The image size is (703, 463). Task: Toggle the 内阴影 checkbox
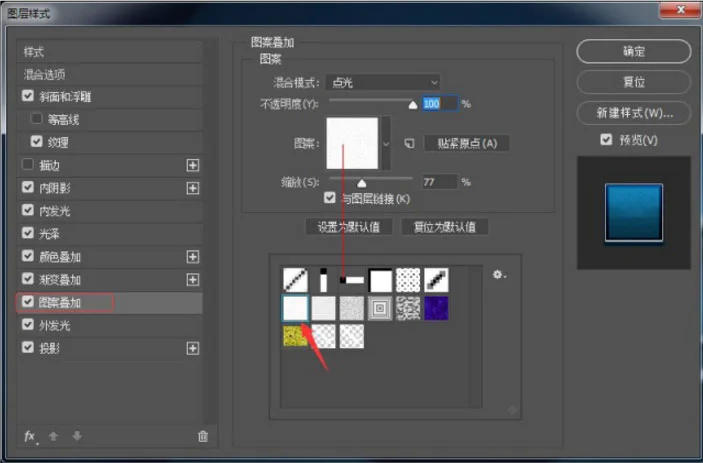pos(28,187)
